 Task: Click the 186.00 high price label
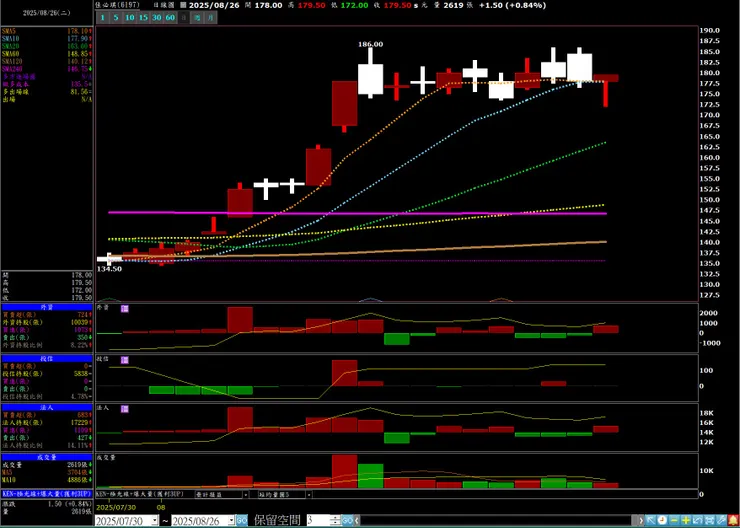(x=370, y=44)
